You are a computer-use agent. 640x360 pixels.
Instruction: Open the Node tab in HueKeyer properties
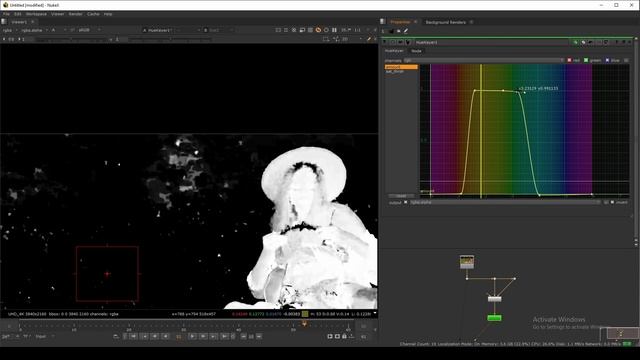pyautogui.click(x=416, y=51)
